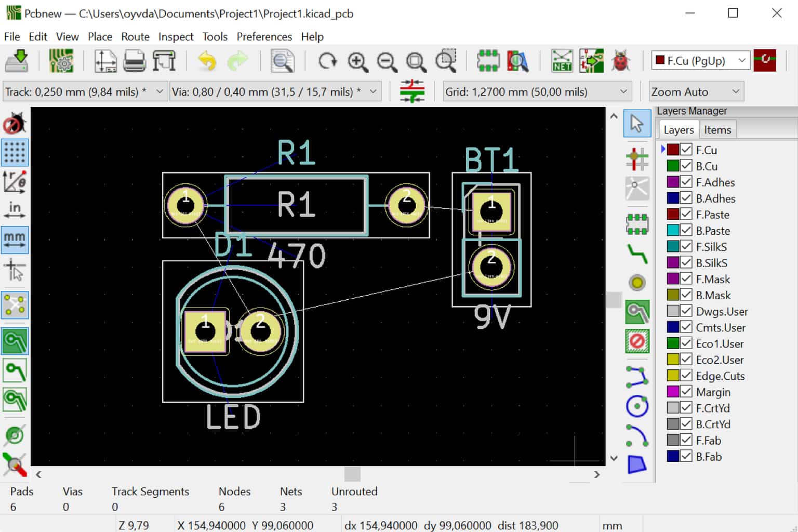The width and height of the screenshot is (798, 532).
Task: Switch display units to millimeters
Action: click(x=15, y=240)
